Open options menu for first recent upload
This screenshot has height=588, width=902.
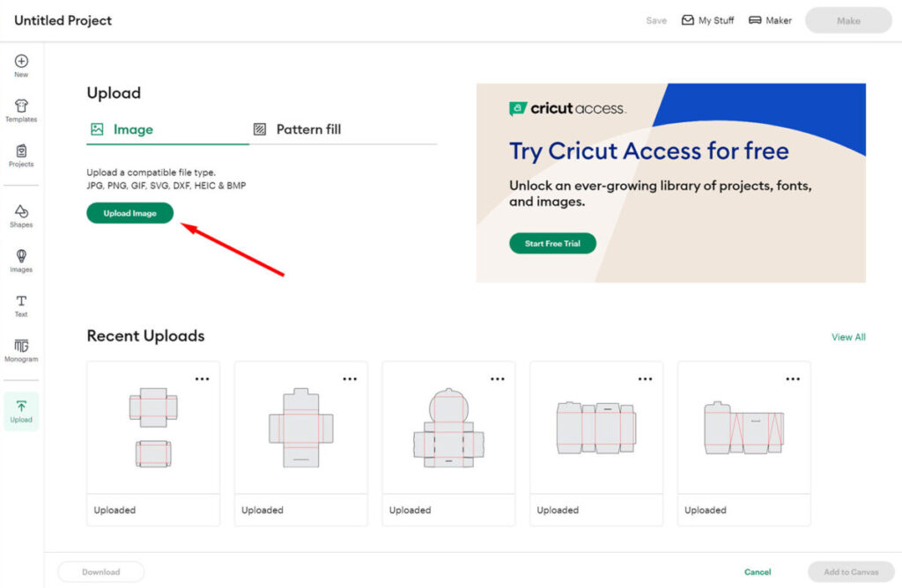pyautogui.click(x=202, y=379)
